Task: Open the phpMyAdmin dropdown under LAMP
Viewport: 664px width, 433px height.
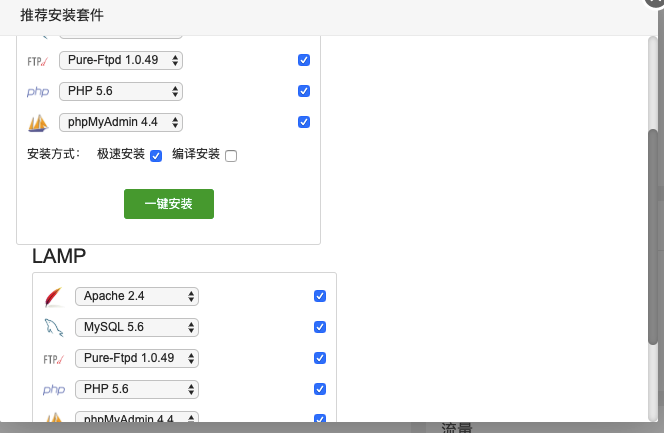Action: (x=137, y=417)
